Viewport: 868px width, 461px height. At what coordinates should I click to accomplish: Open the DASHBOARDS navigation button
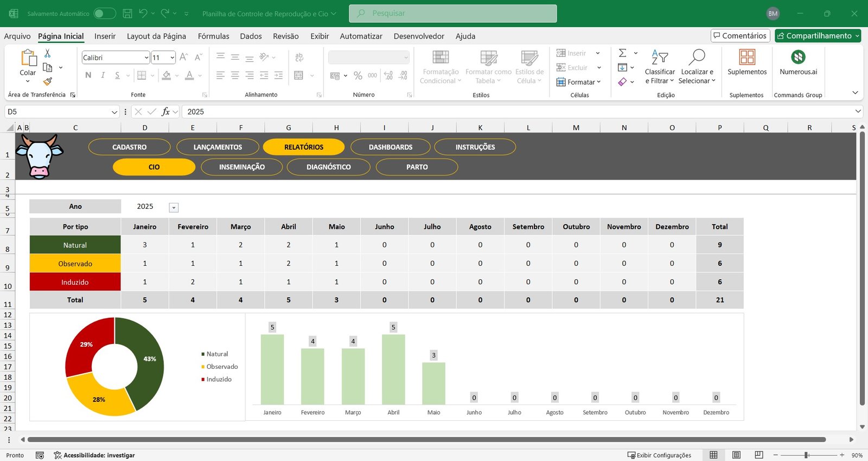pos(391,147)
